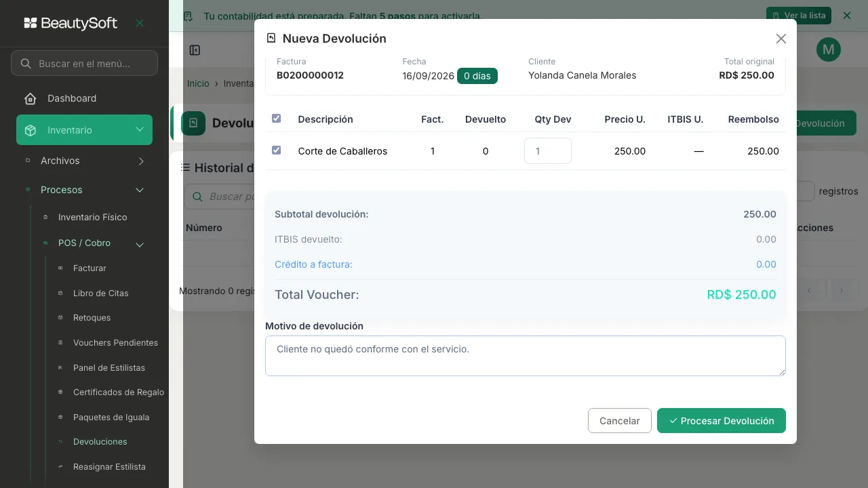This screenshot has height=488, width=868.
Task: Uncheck the Corte de Caballeros row checkbox
Action: pos(276,150)
